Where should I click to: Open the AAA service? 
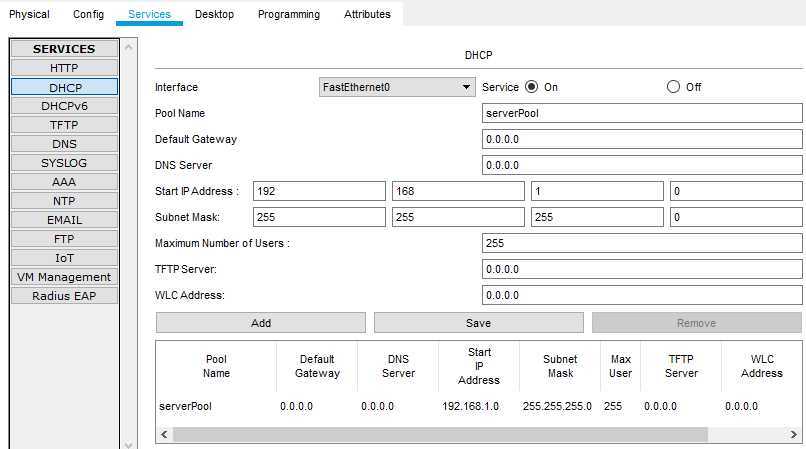[64, 182]
